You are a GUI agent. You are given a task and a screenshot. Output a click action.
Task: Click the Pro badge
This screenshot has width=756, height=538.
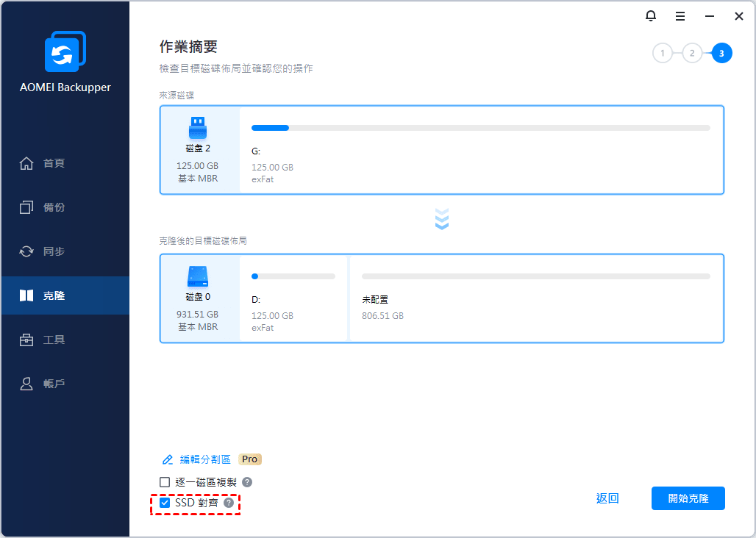[250, 459]
